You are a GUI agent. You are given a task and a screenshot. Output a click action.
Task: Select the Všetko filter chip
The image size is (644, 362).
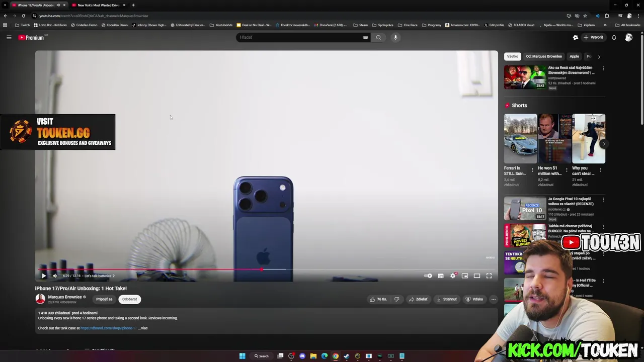click(512, 56)
